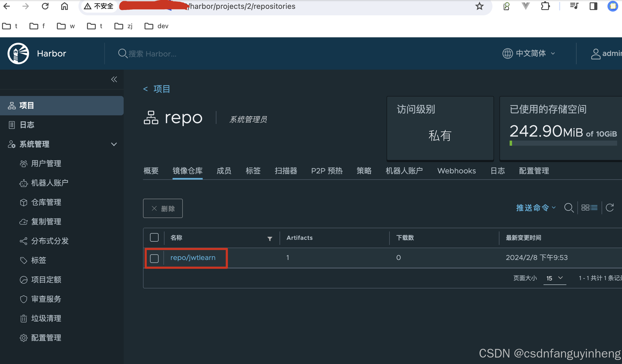The height and width of the screenshot is (364, 622).
Task: Open the admin user menu
Action: pos(606,53)
